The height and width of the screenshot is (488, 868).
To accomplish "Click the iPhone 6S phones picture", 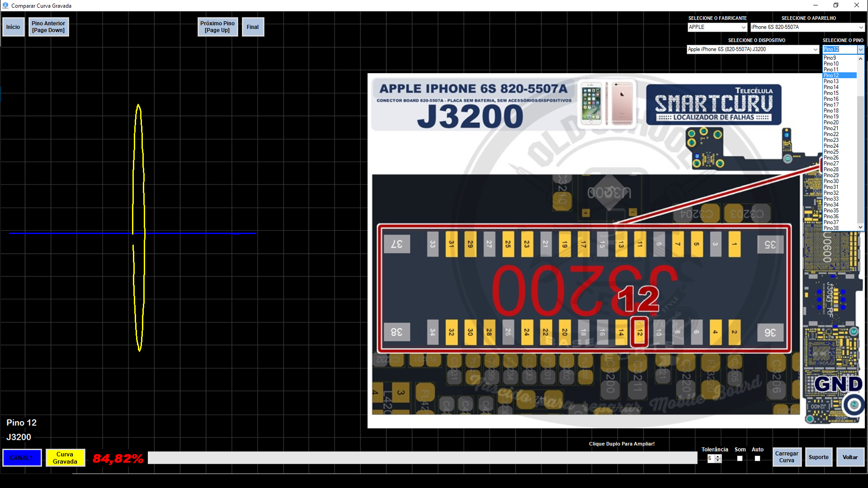I will click(x=607, y=103).
